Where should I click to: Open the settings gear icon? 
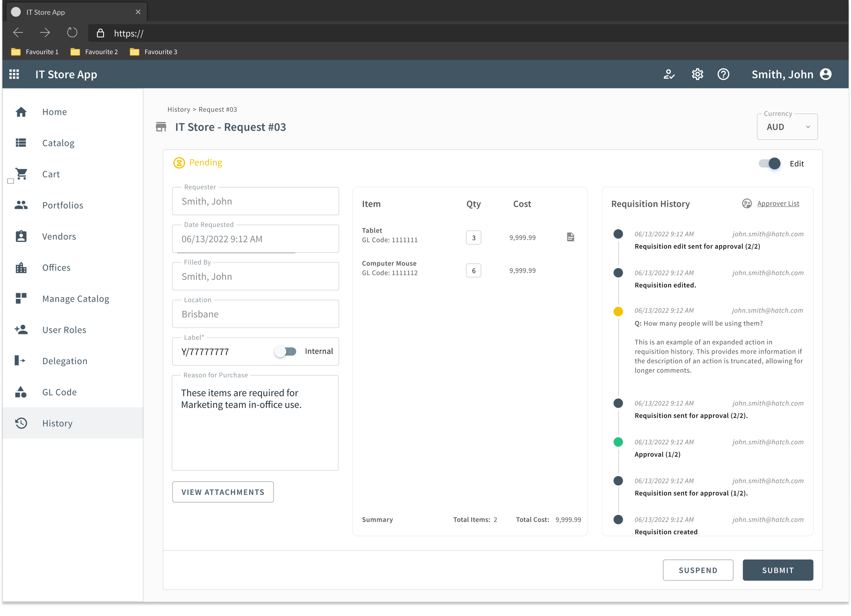pyautogui.click(x=697, y=74)
